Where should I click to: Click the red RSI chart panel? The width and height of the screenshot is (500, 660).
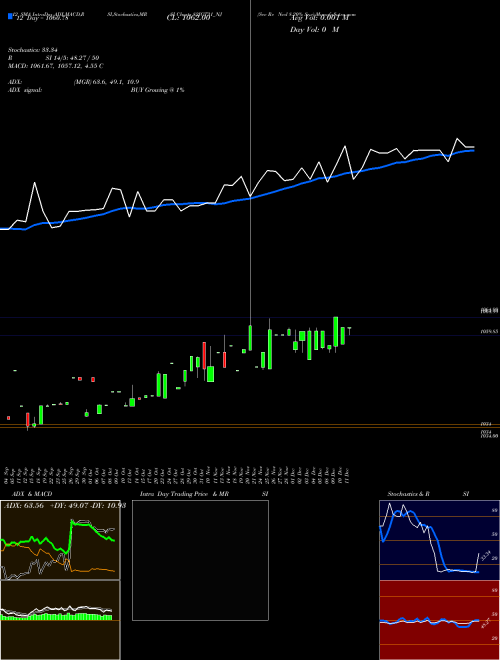(x=439, y=620)
